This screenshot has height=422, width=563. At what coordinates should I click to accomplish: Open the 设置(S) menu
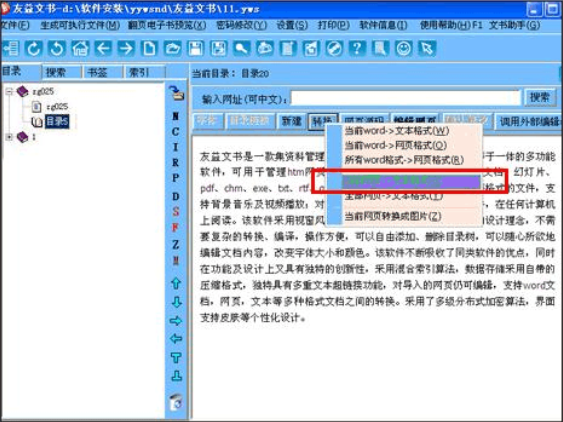pyautogui.click(x=292, y=25)
